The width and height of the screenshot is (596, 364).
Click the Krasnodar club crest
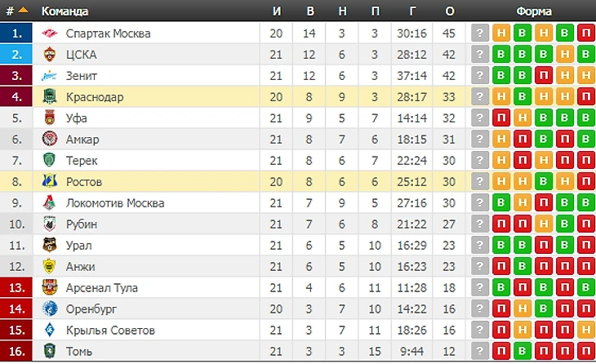(x=49, y=97)
